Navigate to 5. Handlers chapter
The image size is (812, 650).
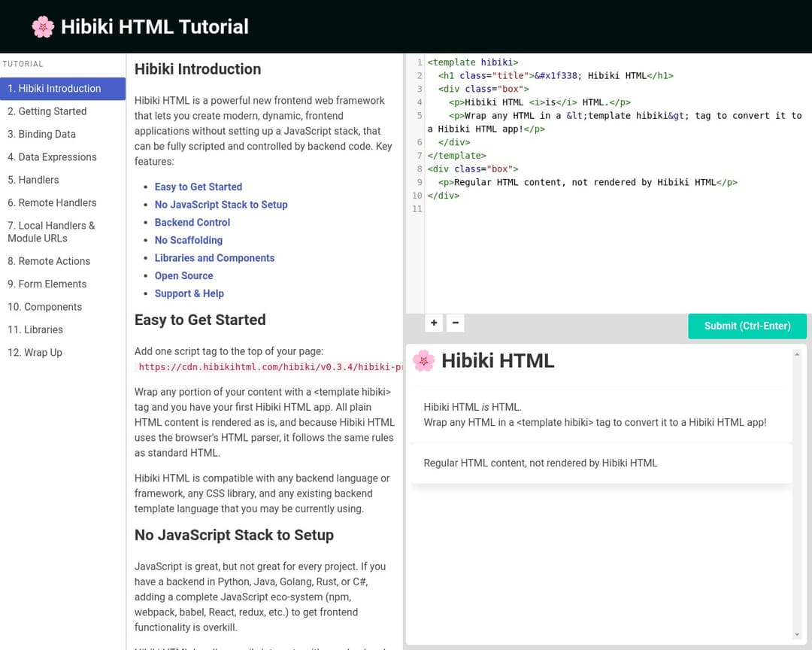(62, 180)
